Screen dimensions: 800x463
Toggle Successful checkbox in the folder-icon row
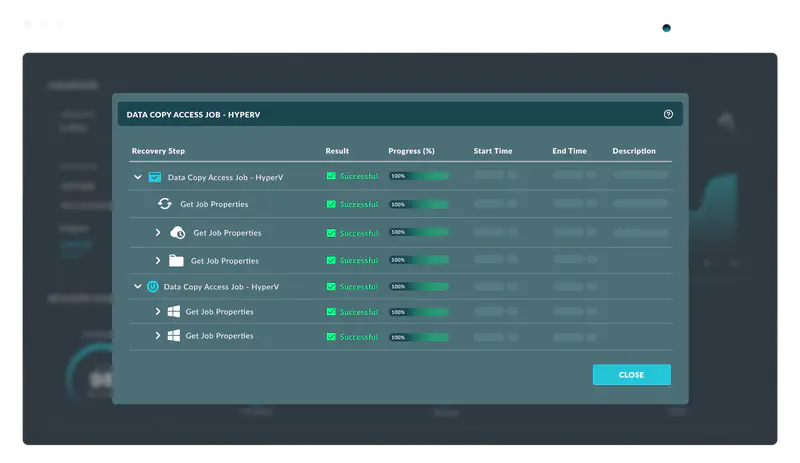pos(331,260)
